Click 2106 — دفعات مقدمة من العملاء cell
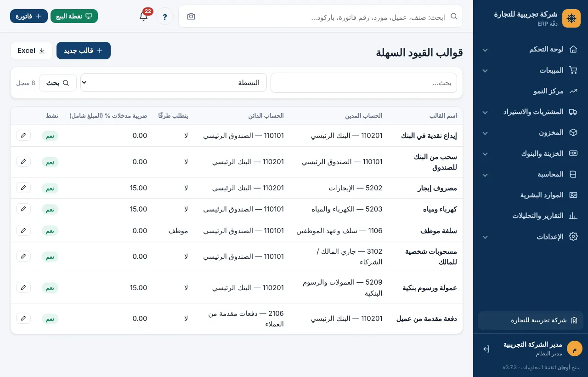The height and width of the screenshot is (377, 588). tap(246, 319)
